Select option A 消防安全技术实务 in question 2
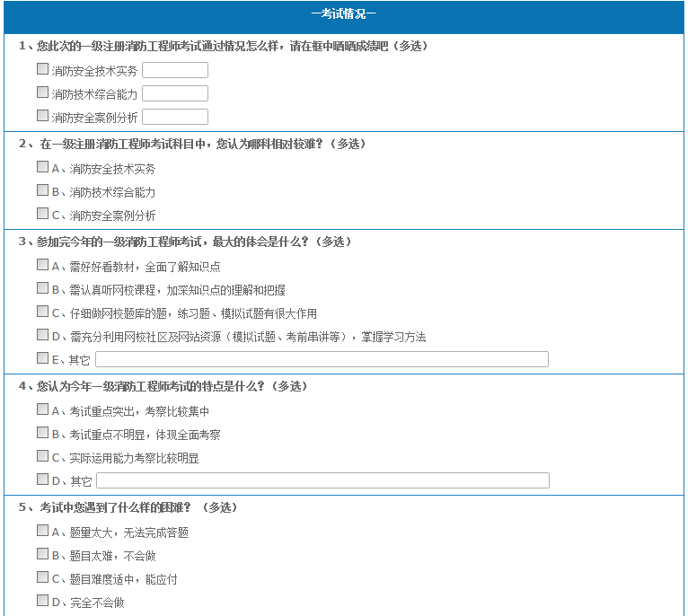This screenshot has width=688, height=616. [x=42, y=167]
